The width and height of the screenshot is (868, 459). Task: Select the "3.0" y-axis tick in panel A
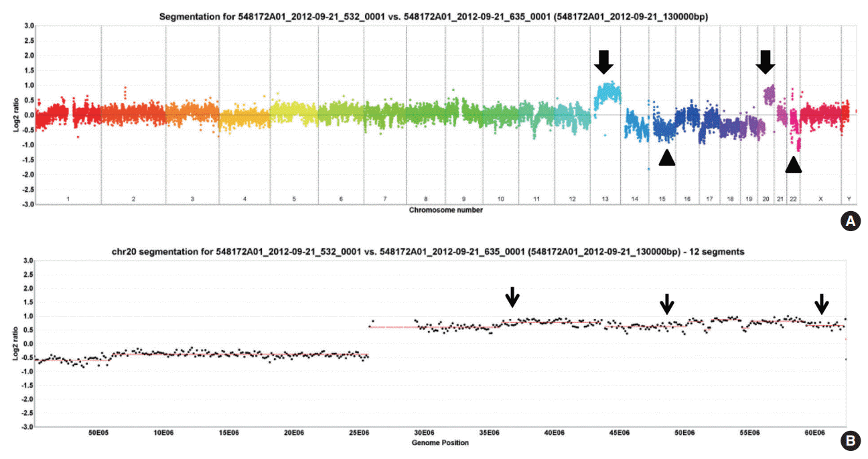pos(28,25)
